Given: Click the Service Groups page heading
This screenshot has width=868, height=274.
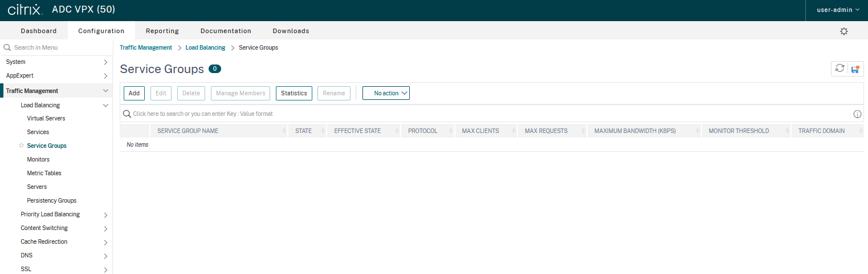Looking at the screenshot, I should (x=162, y=69).
